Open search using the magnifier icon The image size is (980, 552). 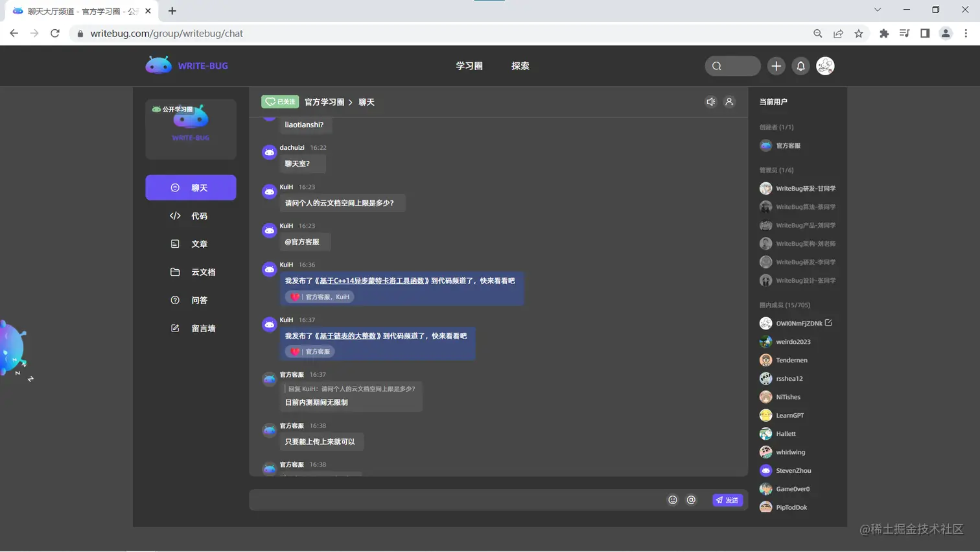coord(717,66)
